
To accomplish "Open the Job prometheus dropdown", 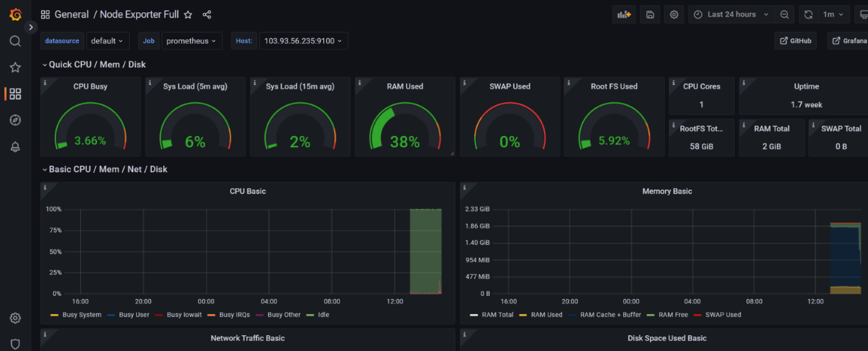I will pos(192,41).
